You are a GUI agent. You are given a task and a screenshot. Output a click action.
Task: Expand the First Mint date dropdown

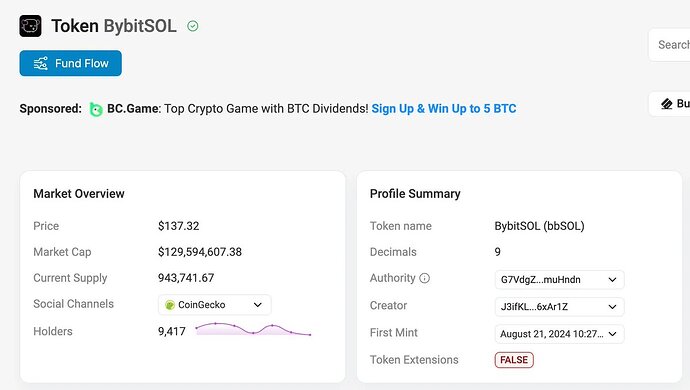(559, 334)
